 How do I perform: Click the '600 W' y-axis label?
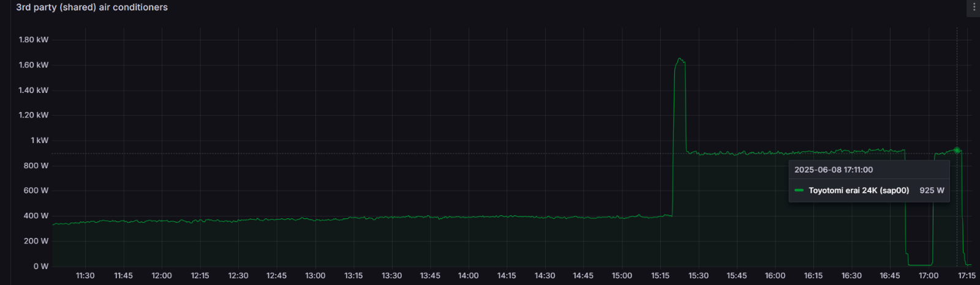(36, 190)
